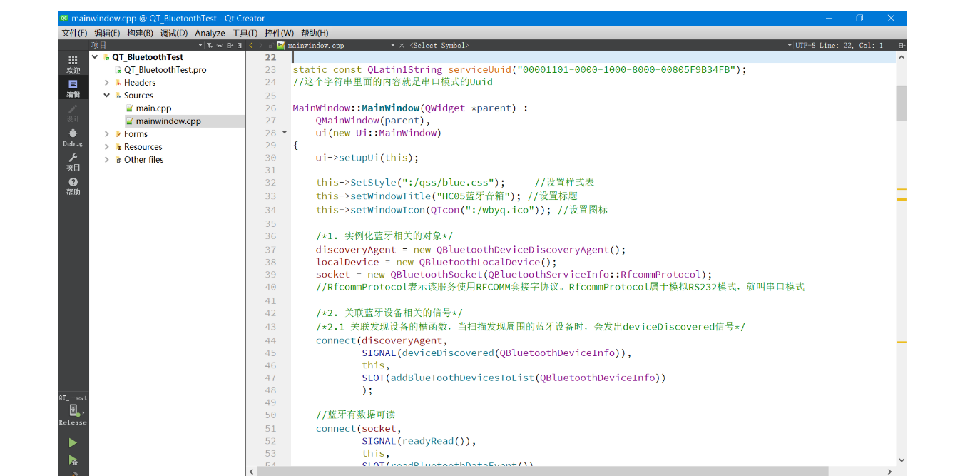
Task: Open the Analyze menu
Action: pos(210,33)
